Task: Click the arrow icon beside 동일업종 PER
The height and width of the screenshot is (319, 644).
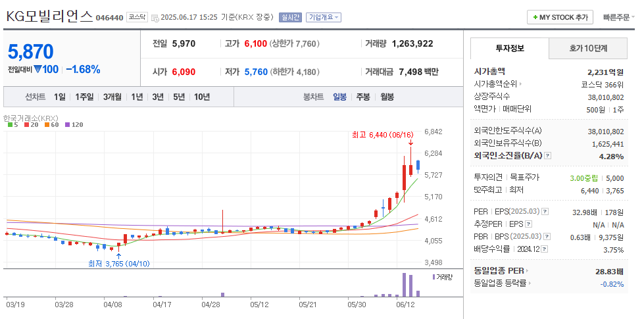Action: tap(528, 271)
